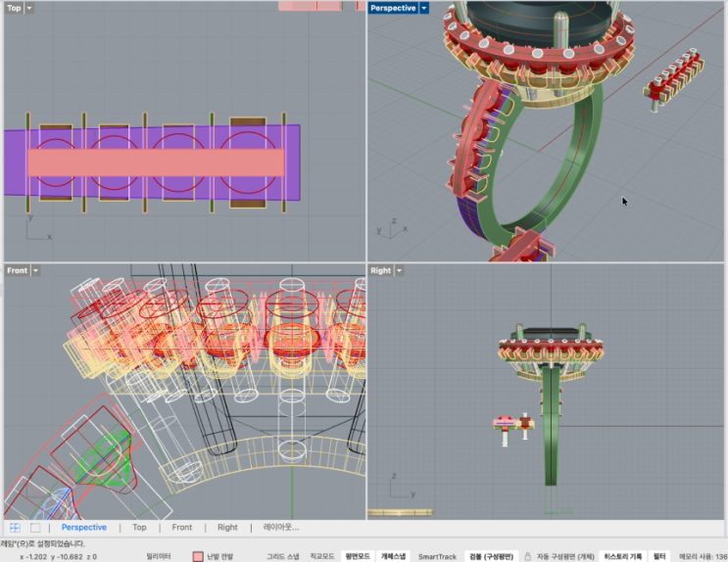Click the axis icon in Perspective viewport
Viewport: 728px width, 562px height.
[388, 228]
